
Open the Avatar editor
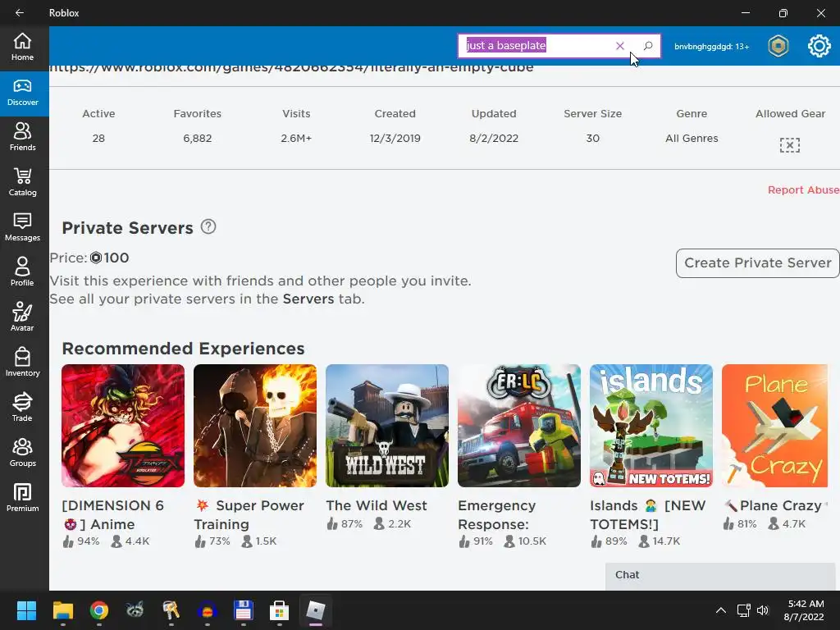(x=22, y=317)
